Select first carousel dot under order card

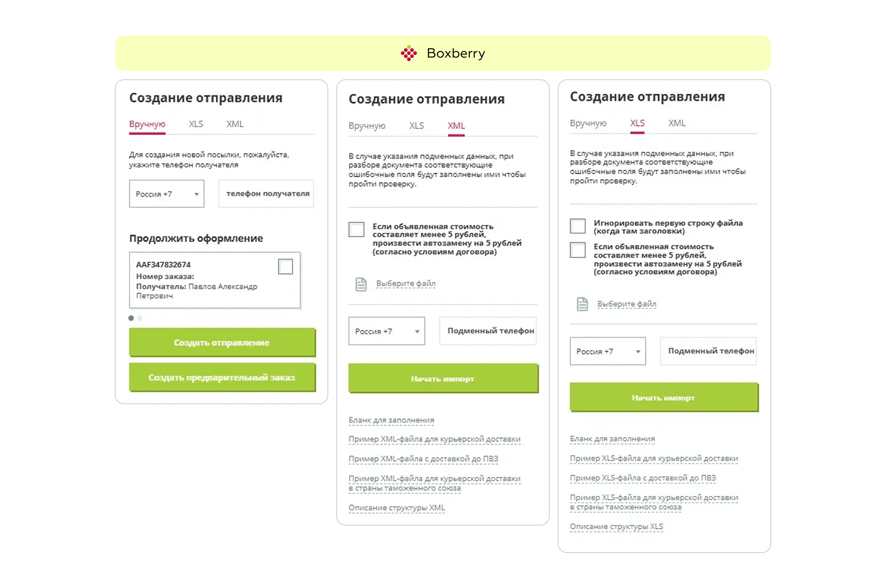coord(131,318)
